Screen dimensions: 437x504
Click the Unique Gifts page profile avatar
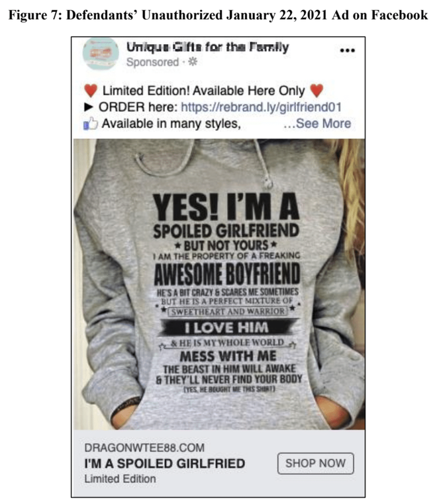click(x=99, y=54)
